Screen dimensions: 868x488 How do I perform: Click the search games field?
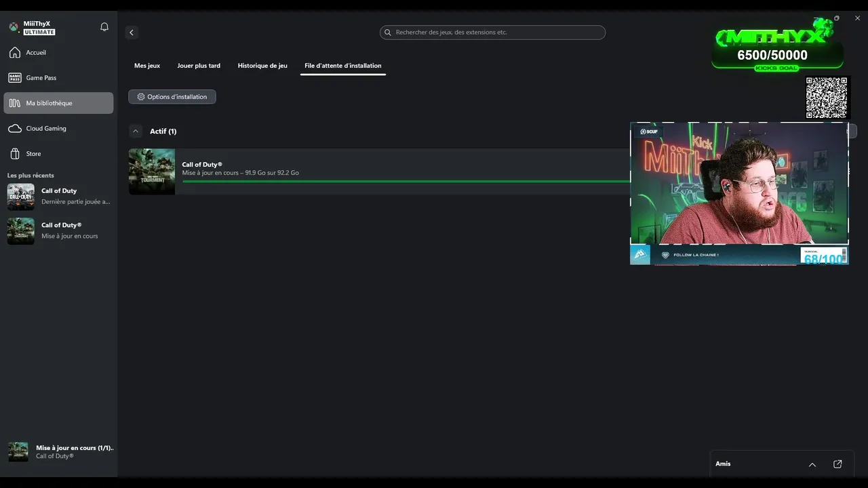(x=492, y=33)
